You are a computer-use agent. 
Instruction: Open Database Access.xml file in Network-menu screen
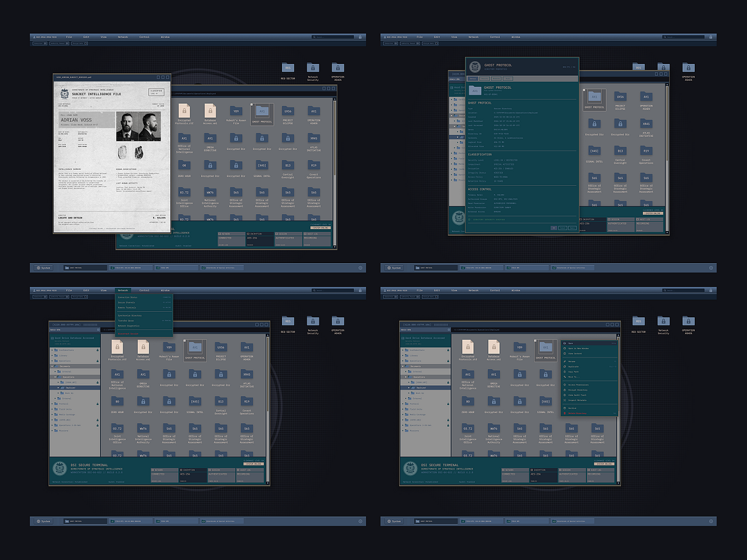tap(143, 349)
